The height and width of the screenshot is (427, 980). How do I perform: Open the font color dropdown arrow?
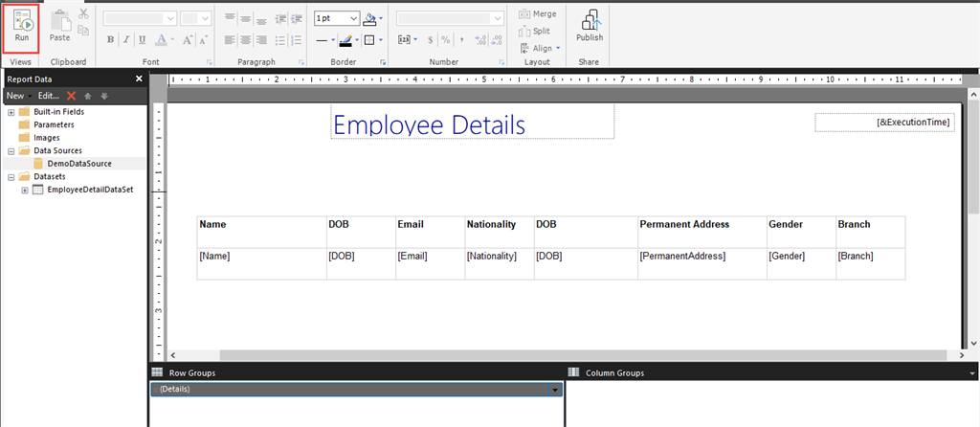172,40
